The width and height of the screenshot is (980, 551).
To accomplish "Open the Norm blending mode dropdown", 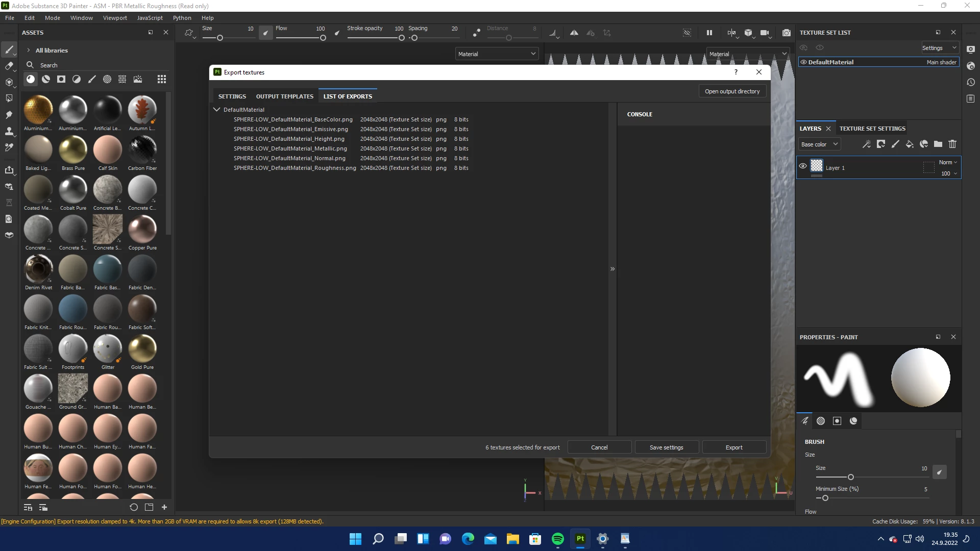I will pyautogui.click(x=948, y=162).
